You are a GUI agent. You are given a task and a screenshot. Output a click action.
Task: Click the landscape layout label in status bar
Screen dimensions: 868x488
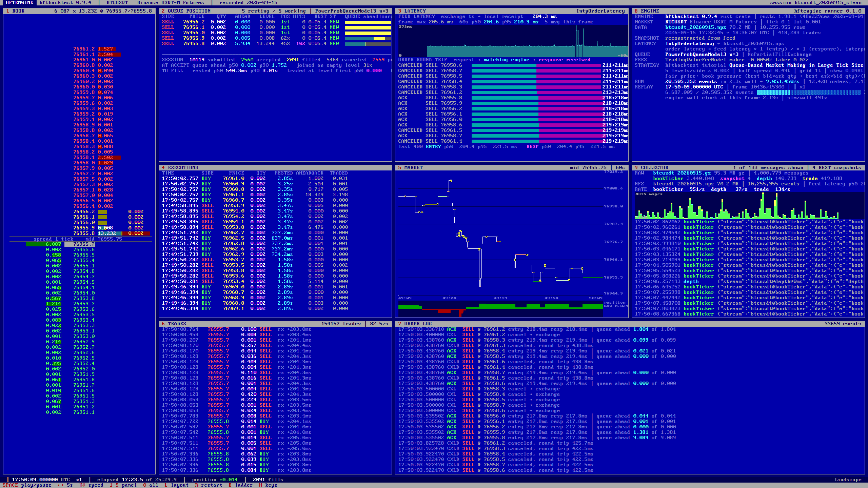click(848, 480)
